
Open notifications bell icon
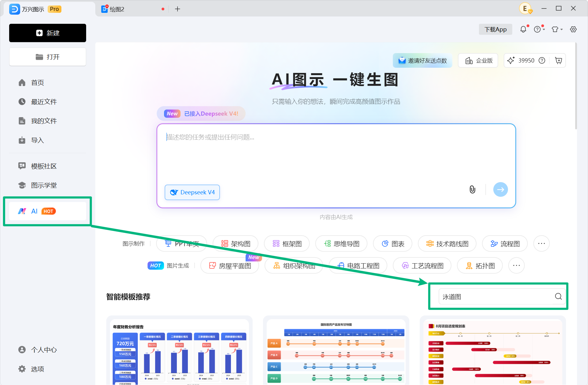pyautogui.click(x=524, y=29)
